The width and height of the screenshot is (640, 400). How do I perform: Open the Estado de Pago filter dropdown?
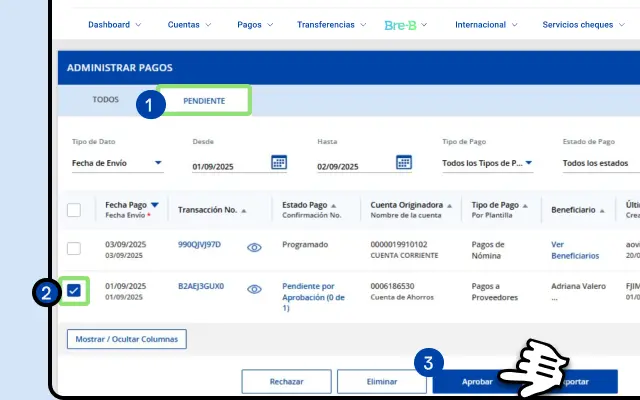click(601, 163)
